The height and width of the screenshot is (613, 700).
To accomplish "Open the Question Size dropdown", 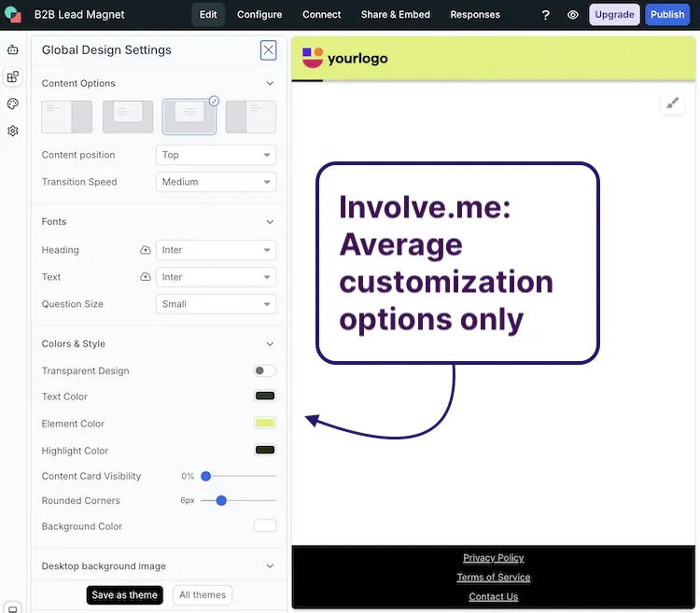I will coord(217,304).
